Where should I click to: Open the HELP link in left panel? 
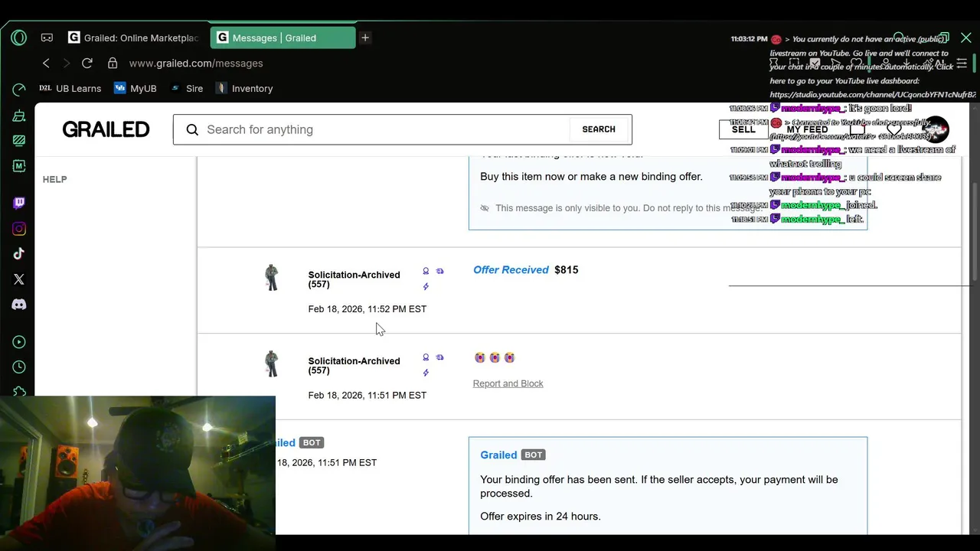[x=54, y=179]
